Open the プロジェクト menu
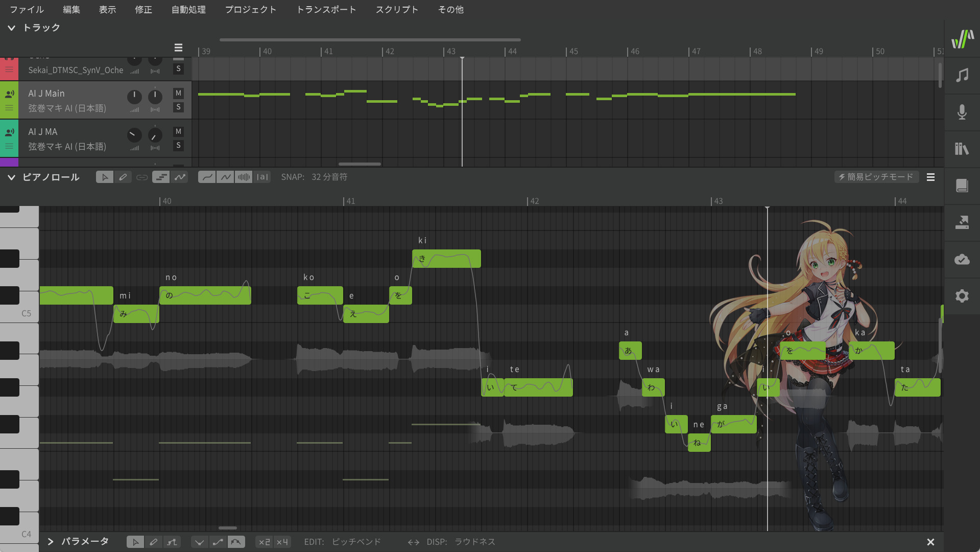 coord(251,9)
